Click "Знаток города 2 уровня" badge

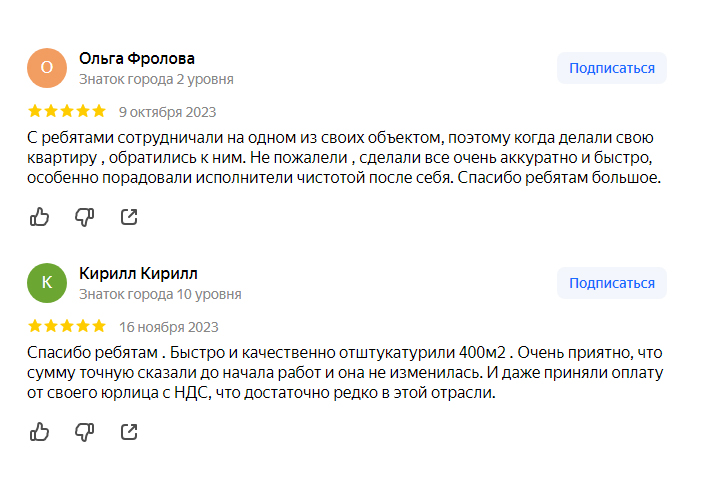[156, 79]
